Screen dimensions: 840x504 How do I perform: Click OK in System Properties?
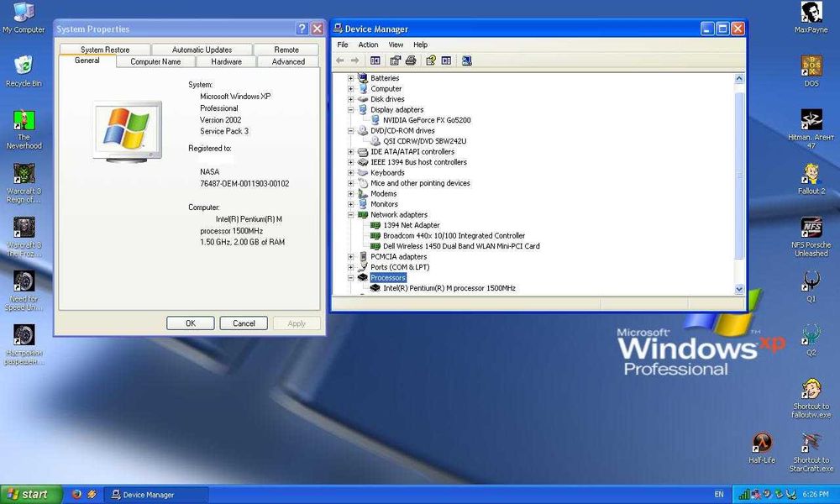pyautogui.click(x=190, y=323)
